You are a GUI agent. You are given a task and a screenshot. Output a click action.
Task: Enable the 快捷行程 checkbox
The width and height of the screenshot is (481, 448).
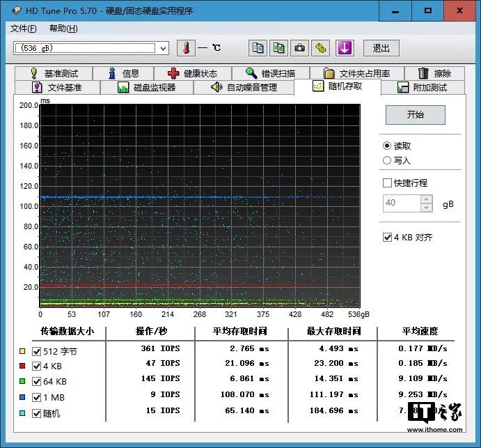tap(387, 183)
